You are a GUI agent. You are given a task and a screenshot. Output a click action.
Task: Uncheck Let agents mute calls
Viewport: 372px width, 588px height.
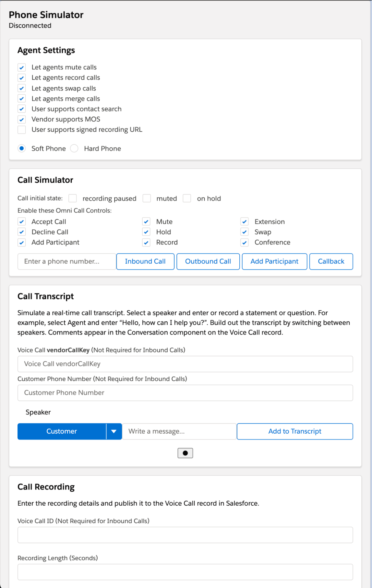coord(22,67)
